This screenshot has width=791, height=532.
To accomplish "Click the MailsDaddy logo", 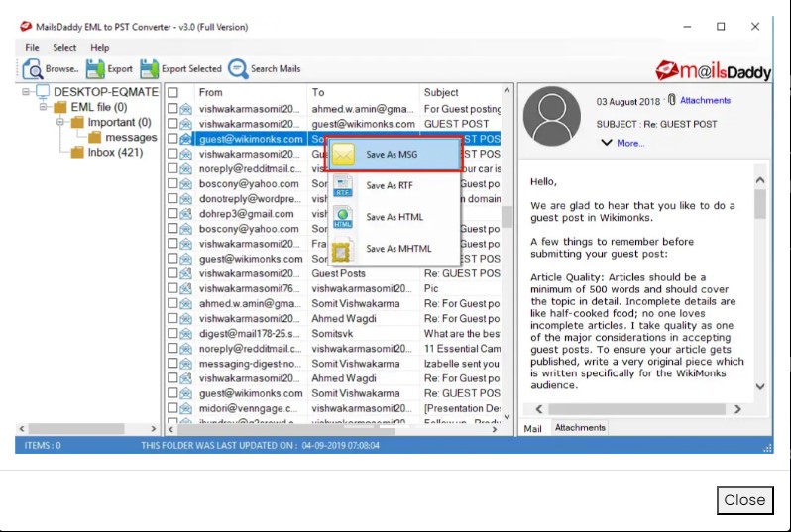I will pyautogui.click(x=714, y=71).
